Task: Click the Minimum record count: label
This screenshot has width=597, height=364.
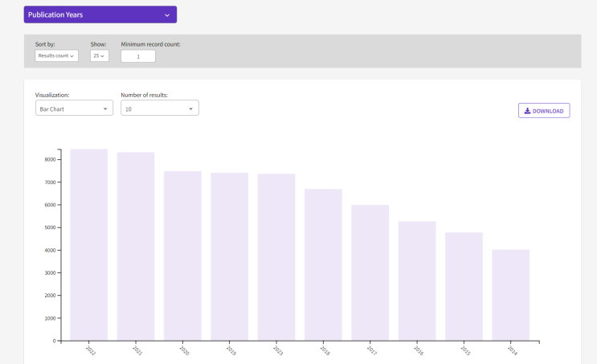Action: (151, 44)
